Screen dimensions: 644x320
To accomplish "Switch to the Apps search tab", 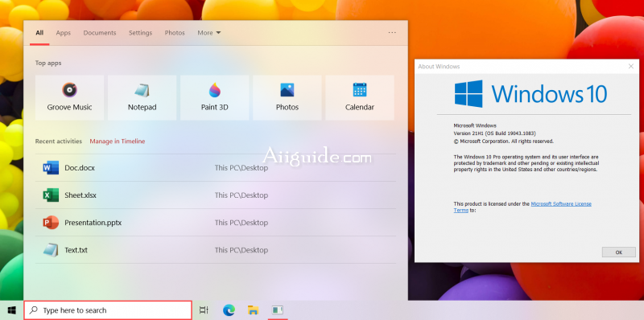I will 64,33.
